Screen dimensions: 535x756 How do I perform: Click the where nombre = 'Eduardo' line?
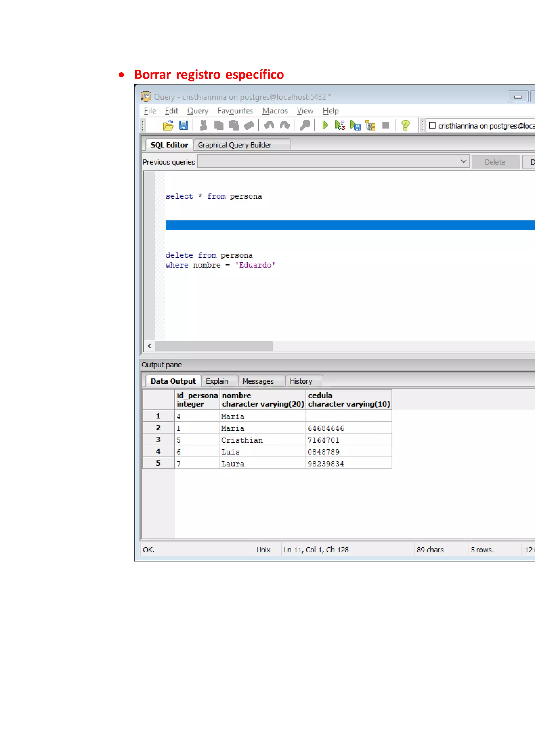coord(220,265)
